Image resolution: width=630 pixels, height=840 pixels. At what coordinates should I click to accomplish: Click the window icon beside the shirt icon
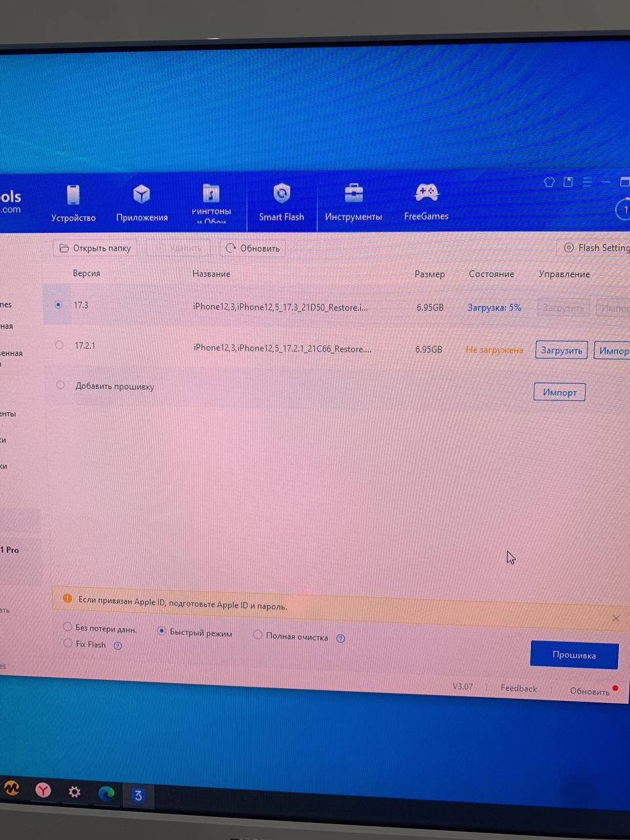568,182
